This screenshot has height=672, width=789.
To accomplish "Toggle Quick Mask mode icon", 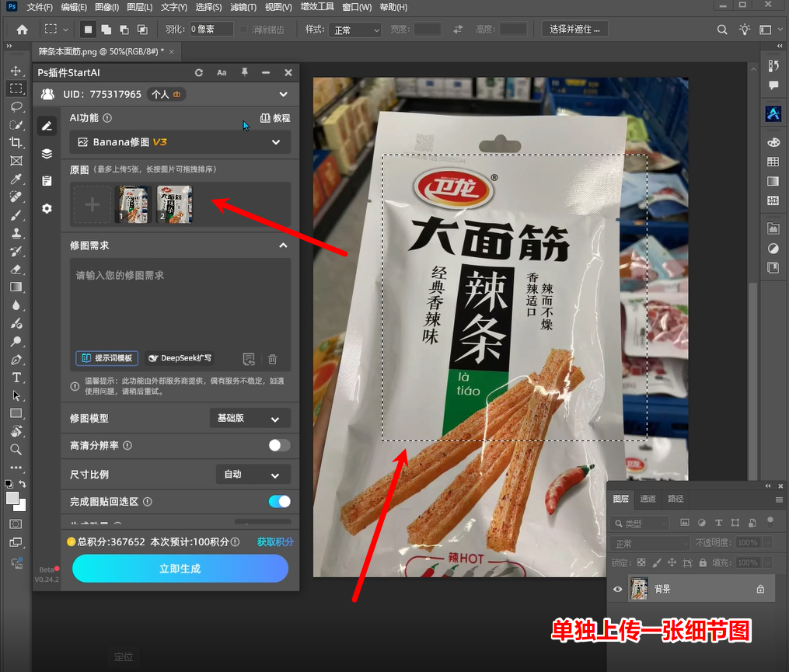I will pyautogui.click(x=16, y=524).
